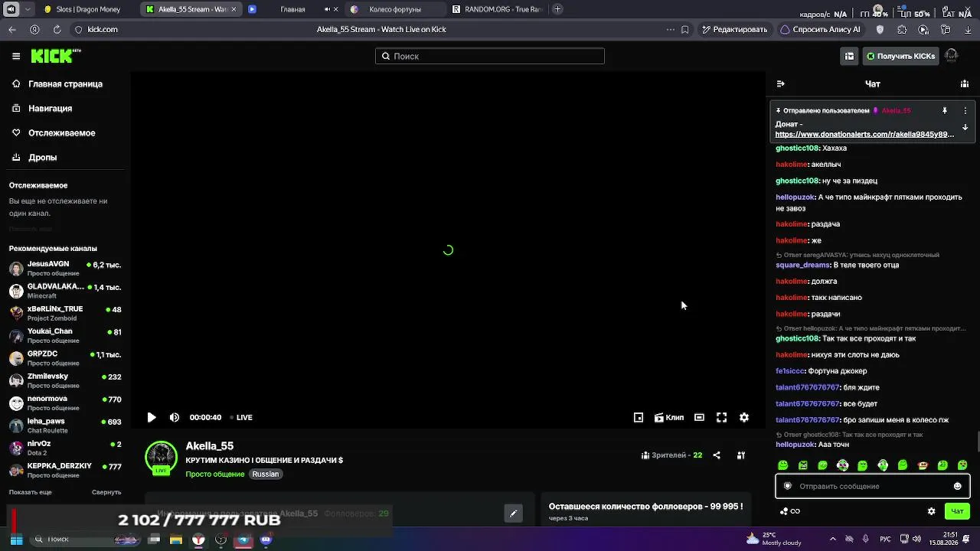The height and width of the screenshot is (551, 980).
Task: Share the Akella_55 stream
Action: click(x=717, y=455)
